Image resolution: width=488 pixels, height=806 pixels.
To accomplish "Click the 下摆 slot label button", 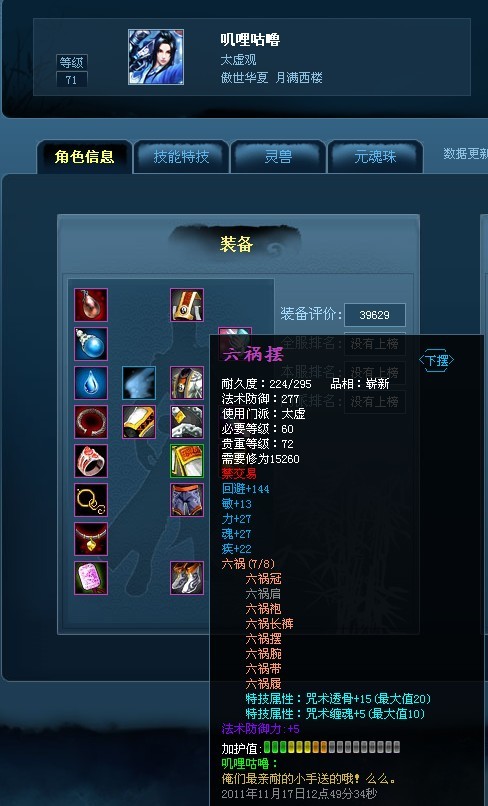I will [437, 360].
